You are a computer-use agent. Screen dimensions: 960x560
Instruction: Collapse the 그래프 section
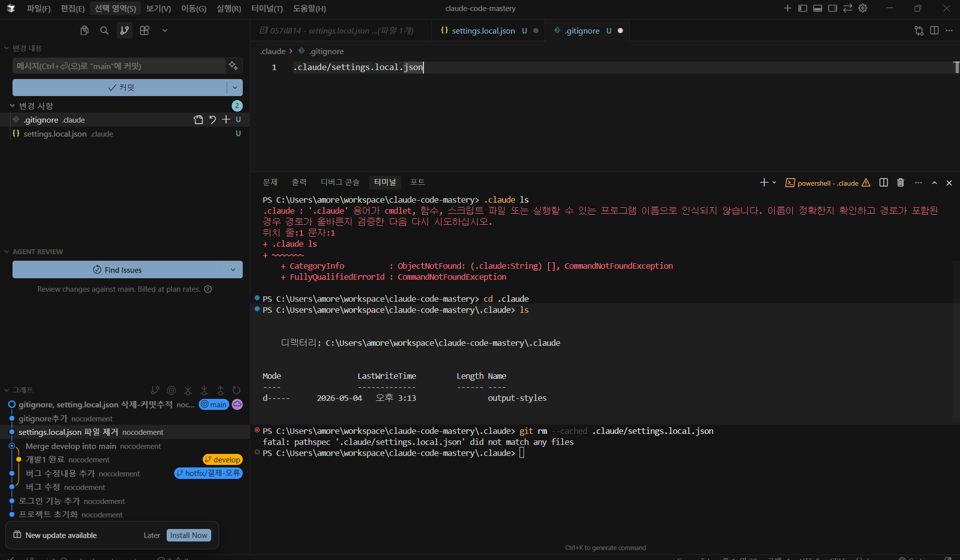(x=7, y=390)
